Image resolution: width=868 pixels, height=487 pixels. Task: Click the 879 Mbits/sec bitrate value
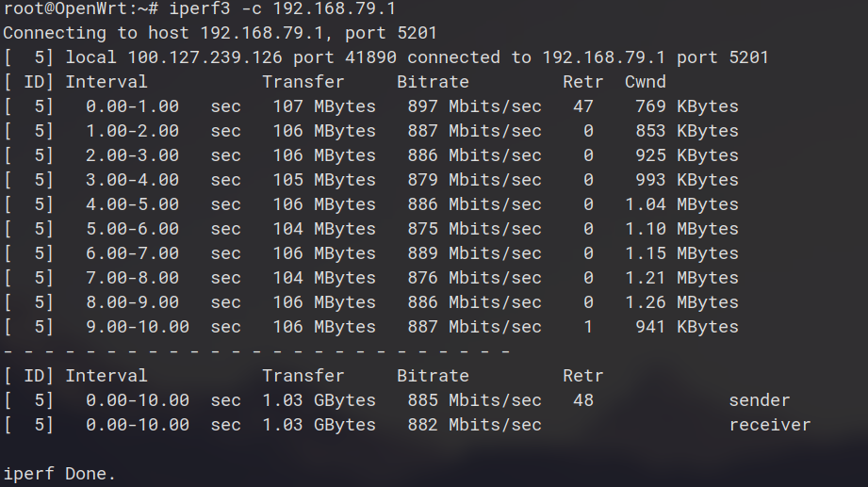(474, 181)
